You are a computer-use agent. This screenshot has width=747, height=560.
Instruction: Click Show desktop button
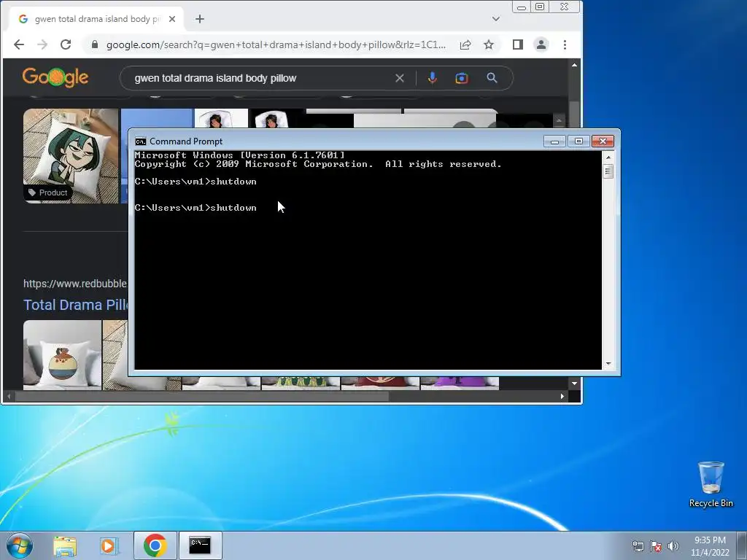[743, 545]
